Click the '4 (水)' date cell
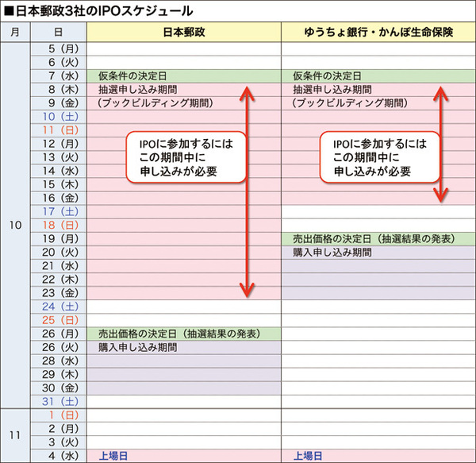 click(58, 456)
